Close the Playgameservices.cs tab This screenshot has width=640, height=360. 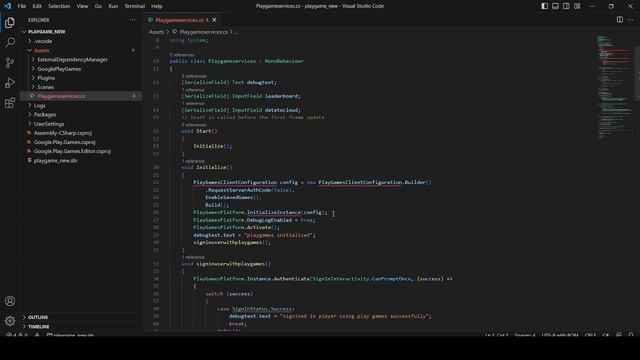coord(214,20)
